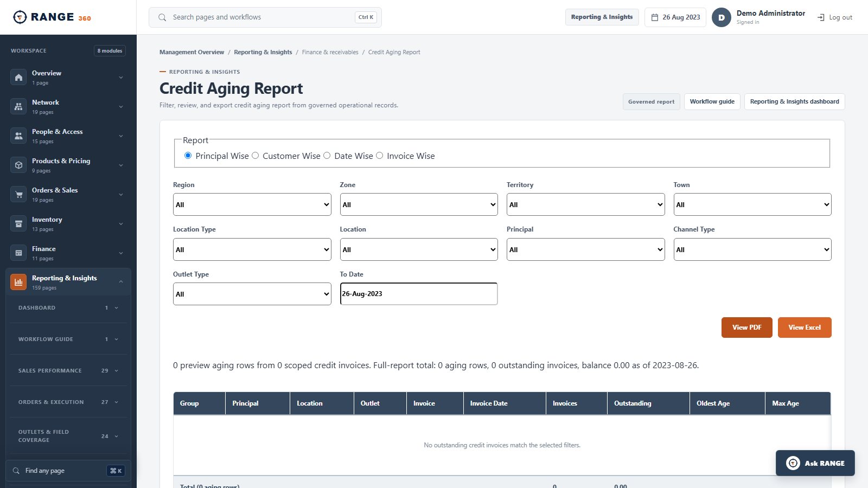
Task: Select the Date Wise report option
Action: (x=327, y=156)
